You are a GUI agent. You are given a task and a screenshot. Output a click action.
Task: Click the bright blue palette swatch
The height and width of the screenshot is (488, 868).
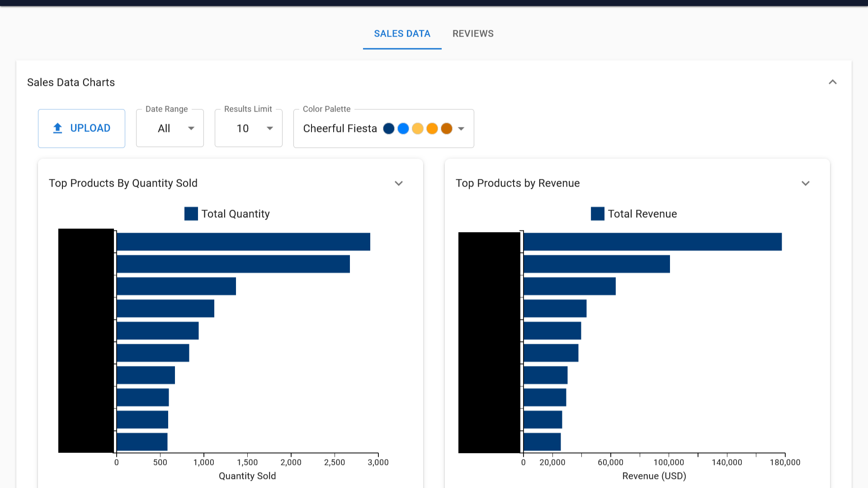tap(403, 129)
